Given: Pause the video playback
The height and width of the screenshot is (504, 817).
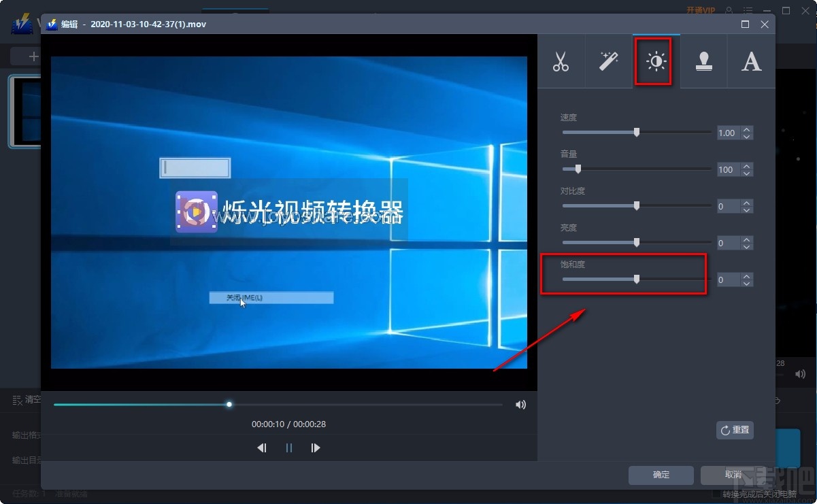Looking at the screenshot, I should click(x=288, y=448).
